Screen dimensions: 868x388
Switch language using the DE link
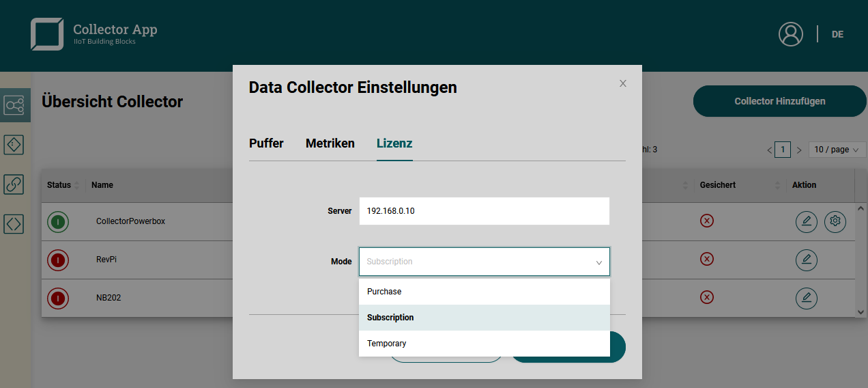[837, 34]
